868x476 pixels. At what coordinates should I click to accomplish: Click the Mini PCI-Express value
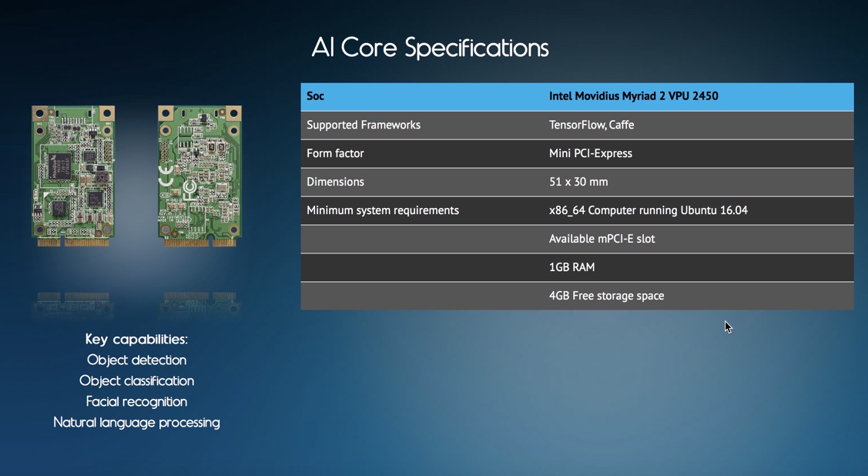point(591,153)
